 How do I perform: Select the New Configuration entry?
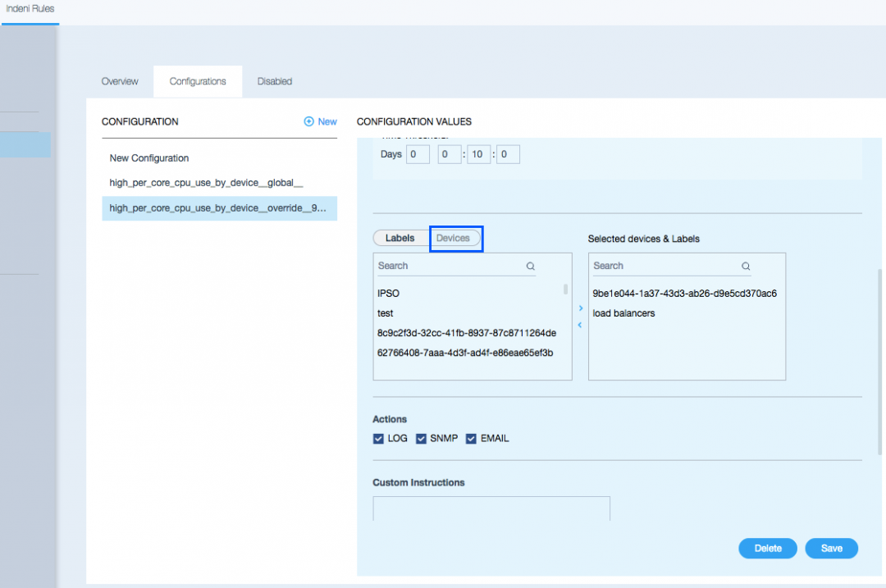point(149,158)
